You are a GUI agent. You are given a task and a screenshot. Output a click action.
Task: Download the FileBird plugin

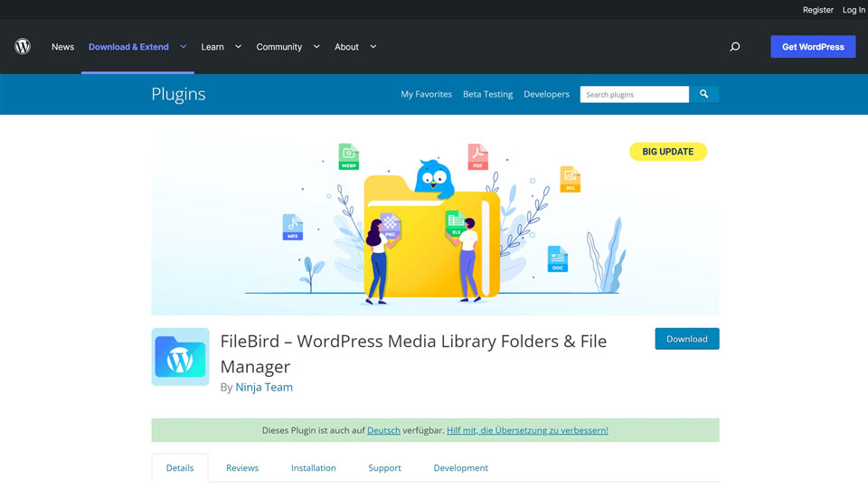[x=687, y=339]
